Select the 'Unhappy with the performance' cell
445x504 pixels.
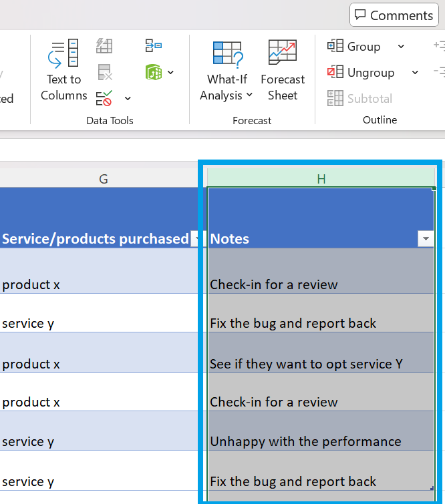321,431
